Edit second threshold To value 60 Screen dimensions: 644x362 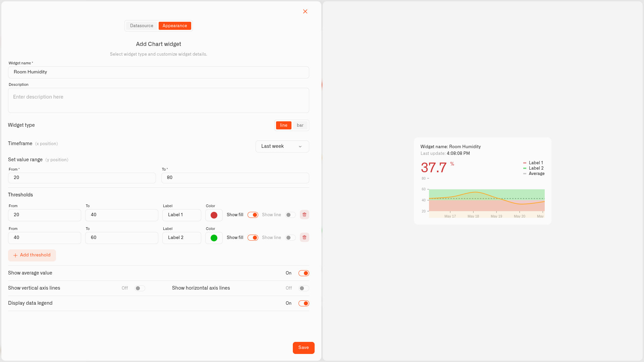tap(122, 238)
